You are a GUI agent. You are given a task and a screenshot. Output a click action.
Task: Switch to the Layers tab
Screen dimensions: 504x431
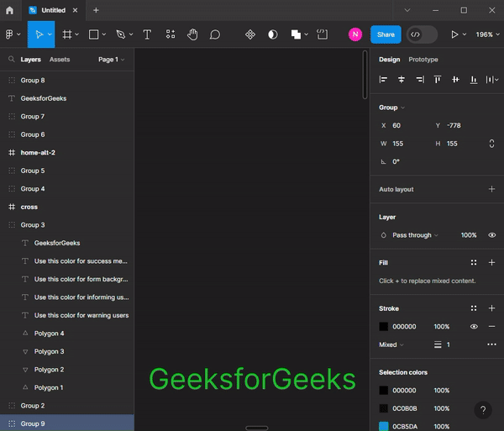(30, 60)
